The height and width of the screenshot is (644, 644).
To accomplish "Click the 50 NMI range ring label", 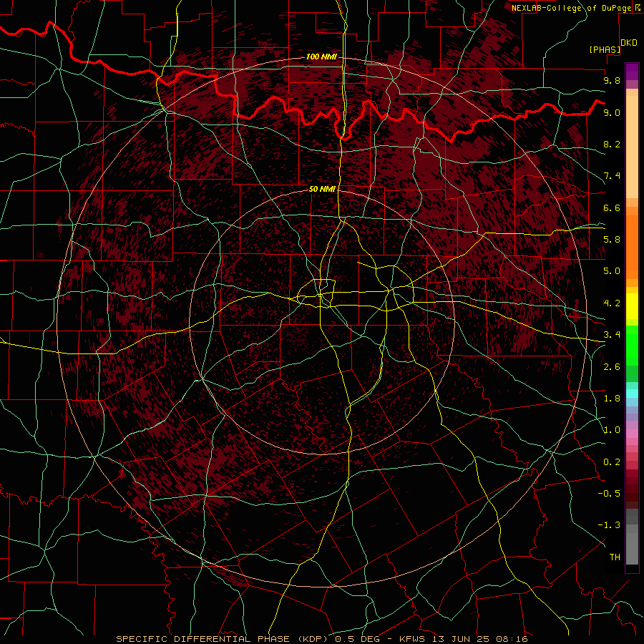I will pos(322,189).
